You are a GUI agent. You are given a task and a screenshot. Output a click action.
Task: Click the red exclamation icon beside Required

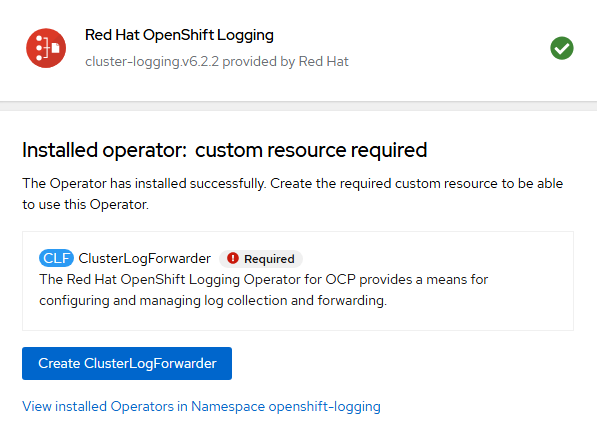click(x=233, y=258)
